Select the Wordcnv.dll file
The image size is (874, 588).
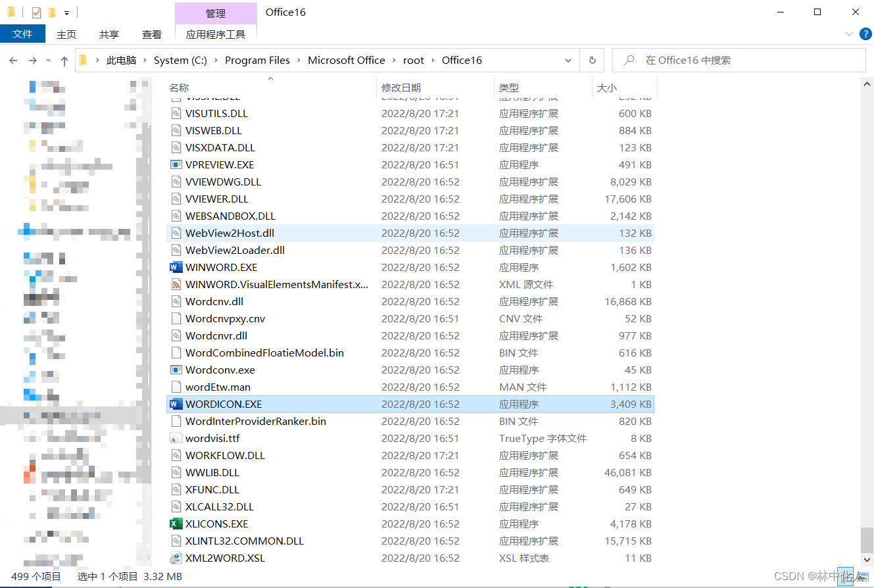[410, 301]
